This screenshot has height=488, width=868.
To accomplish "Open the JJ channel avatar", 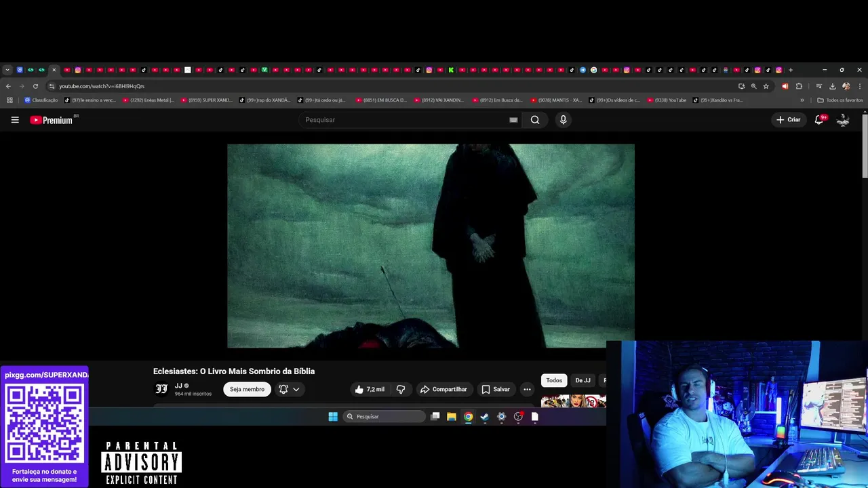I will click(161, 389).
